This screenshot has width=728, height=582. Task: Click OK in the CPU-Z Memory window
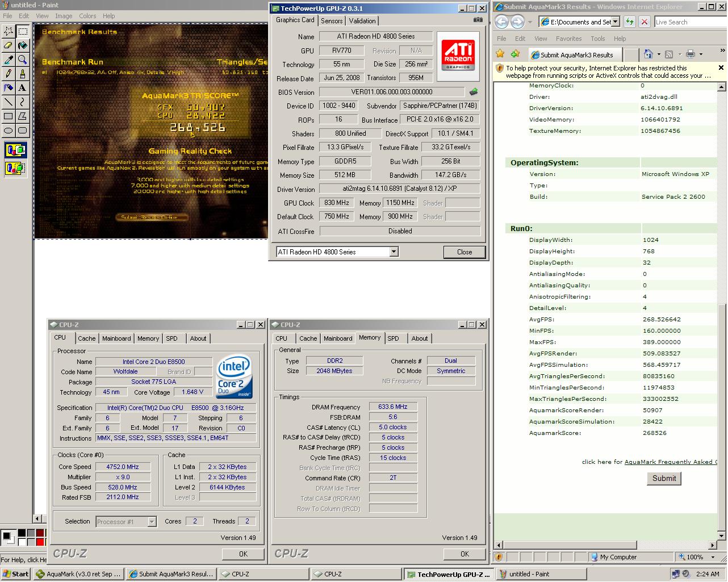tap(465, 554)
